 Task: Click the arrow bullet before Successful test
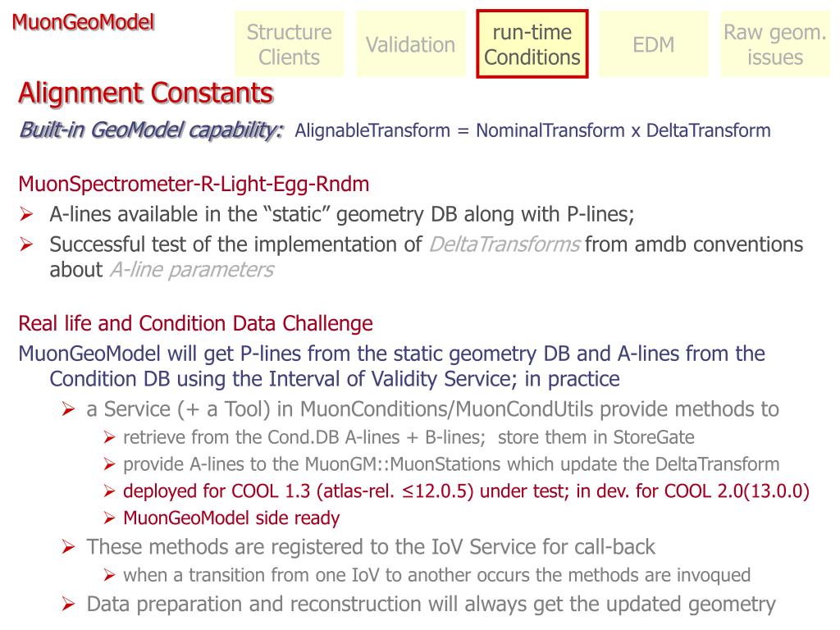click(x=26, y=244)
